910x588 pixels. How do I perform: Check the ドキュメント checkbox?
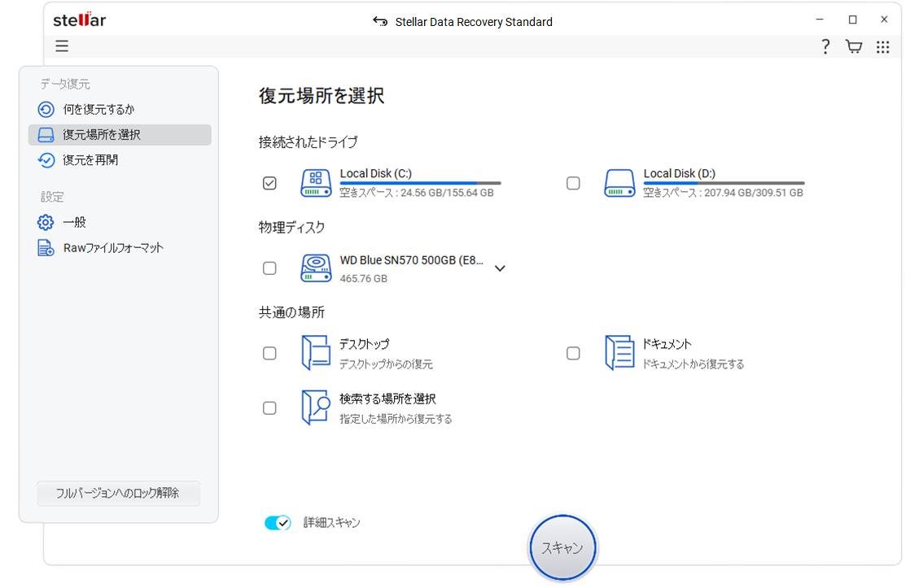tap(573, 353)
